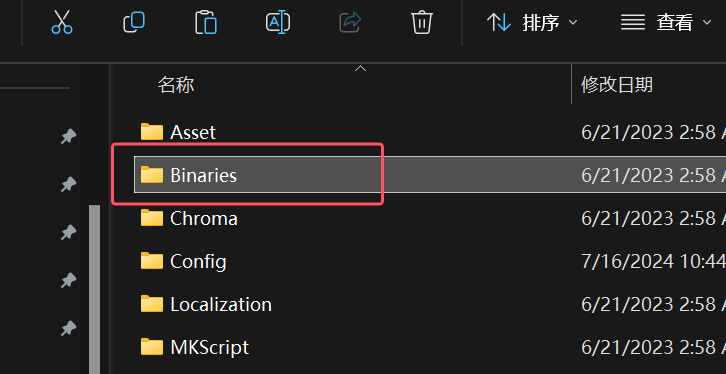Image resolution: width=726 pixels, height=374 pixels.
Task: Open the 查看 view dropdown
Action: point(665,22)
